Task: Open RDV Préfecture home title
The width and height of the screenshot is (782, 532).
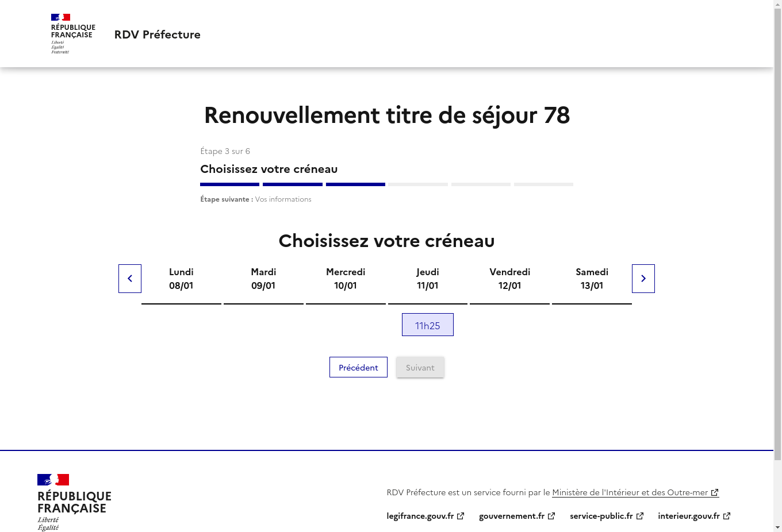Action: 158,34
